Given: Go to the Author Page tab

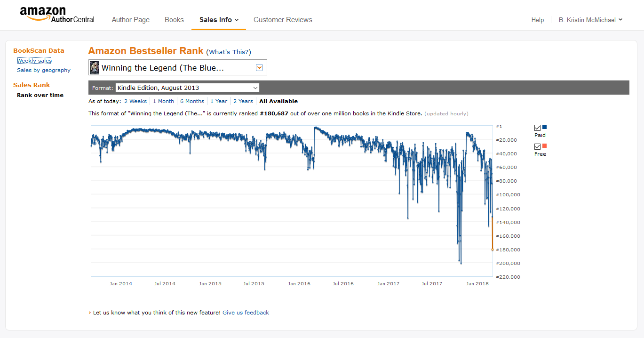Looking at the screenshot, I should (131, 20).
